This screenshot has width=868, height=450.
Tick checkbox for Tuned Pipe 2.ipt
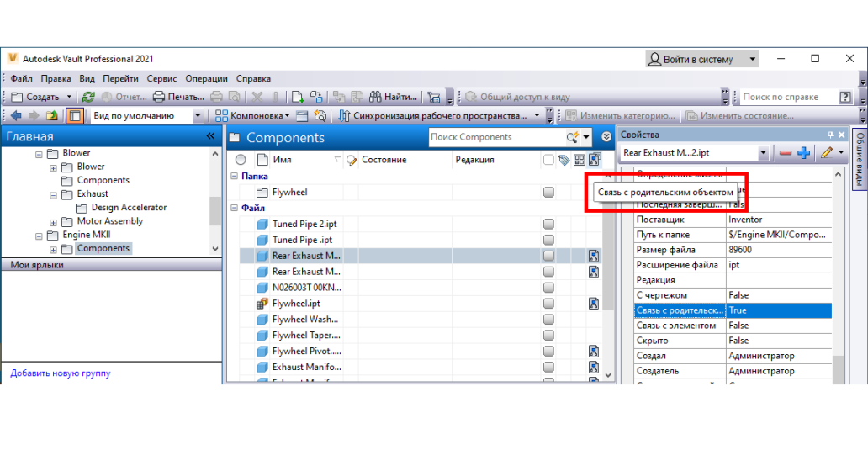click(548, 225)
